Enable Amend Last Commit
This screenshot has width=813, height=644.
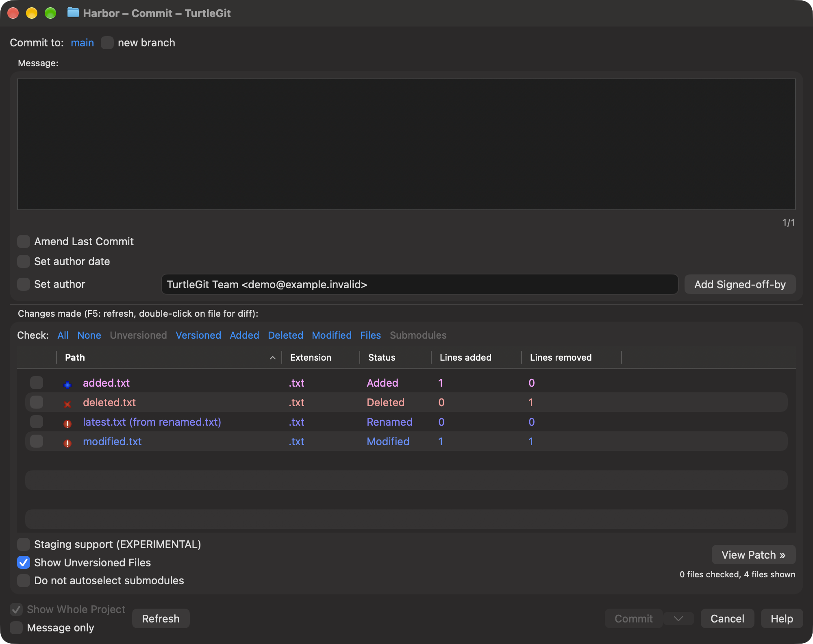pyautogui.click(x=24, y=241)
